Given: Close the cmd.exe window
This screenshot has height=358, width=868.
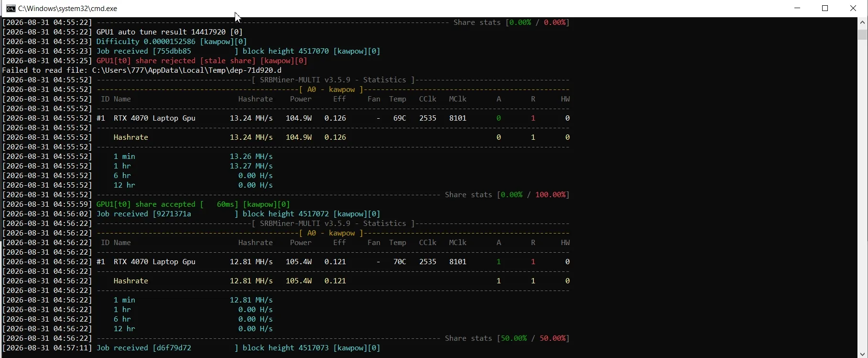Looking at the screenshot, I should 853,8.
